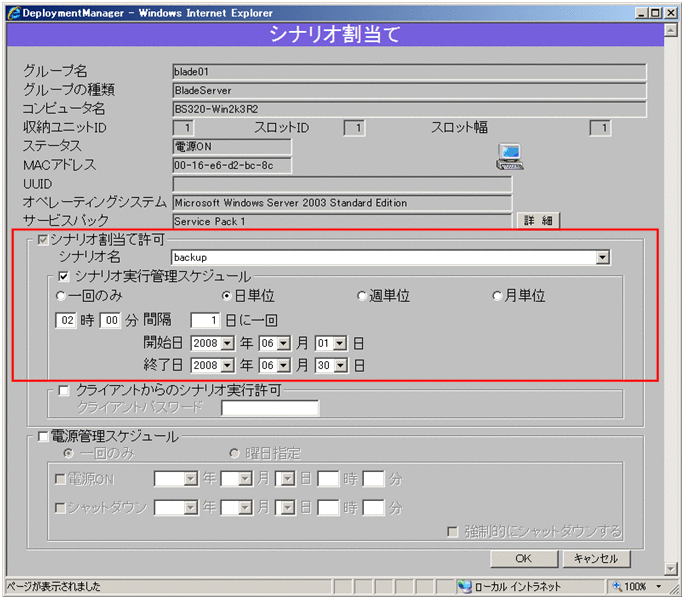Enable the 電源管理スケジュール checkbox
The width and height of the screenshot is (685, 600).
tap(43, 436)
